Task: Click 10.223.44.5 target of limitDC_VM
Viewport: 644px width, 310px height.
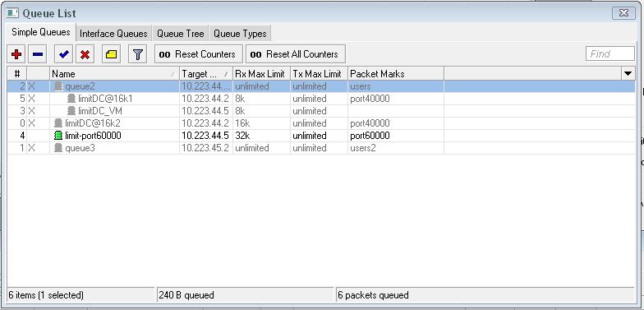Action: click(x=205, y=111)
